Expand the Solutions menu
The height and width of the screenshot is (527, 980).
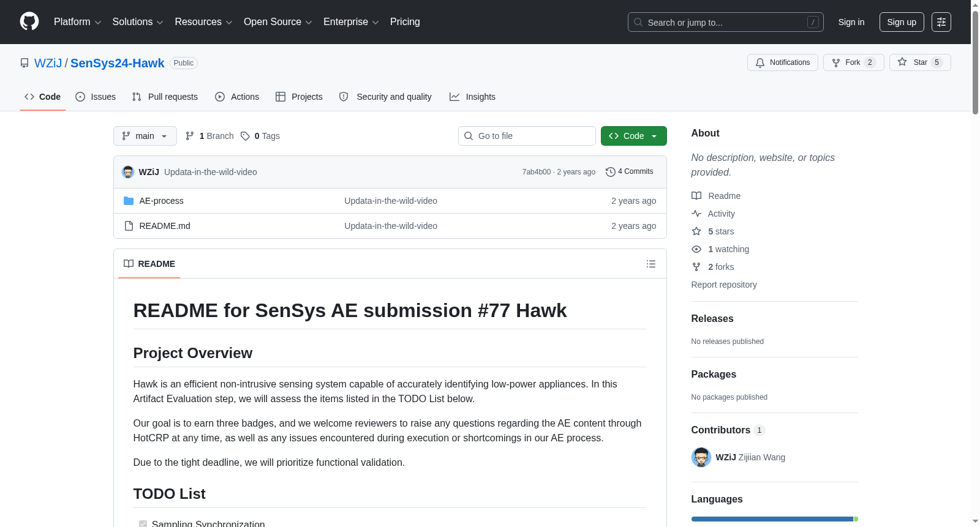tap(138, 22)
